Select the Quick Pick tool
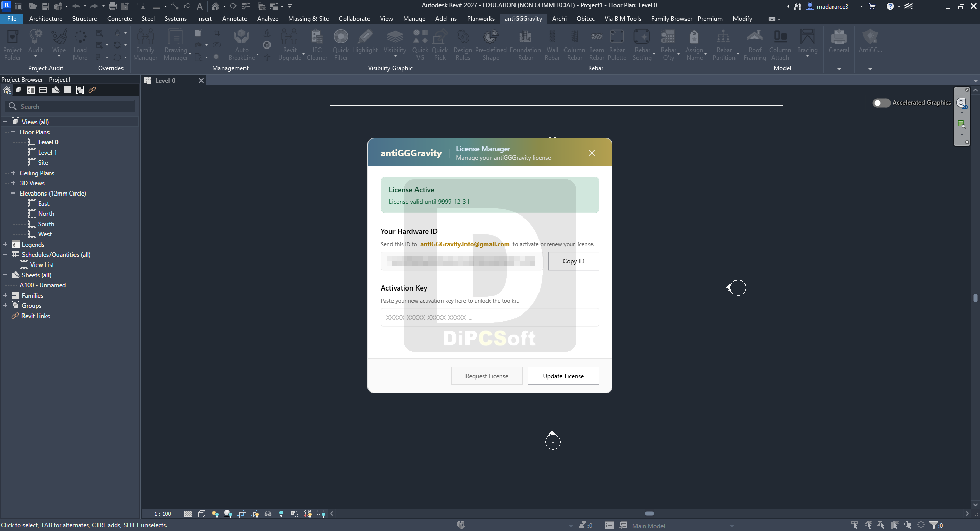Viewport: 980px width, 531px height. pos(439,45)
